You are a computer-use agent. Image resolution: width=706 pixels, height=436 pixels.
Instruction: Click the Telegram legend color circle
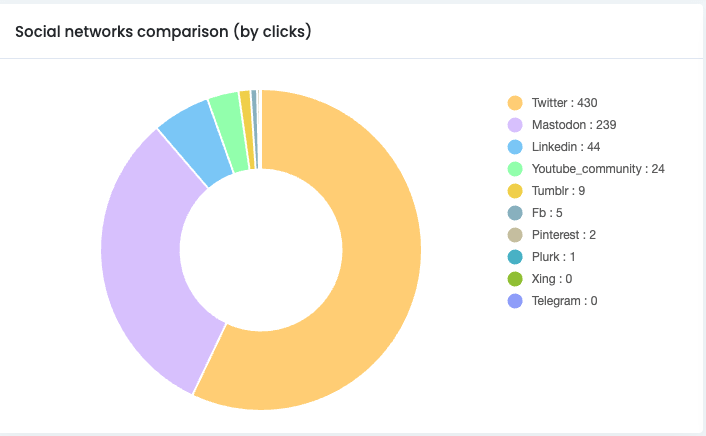coord(515,301)
